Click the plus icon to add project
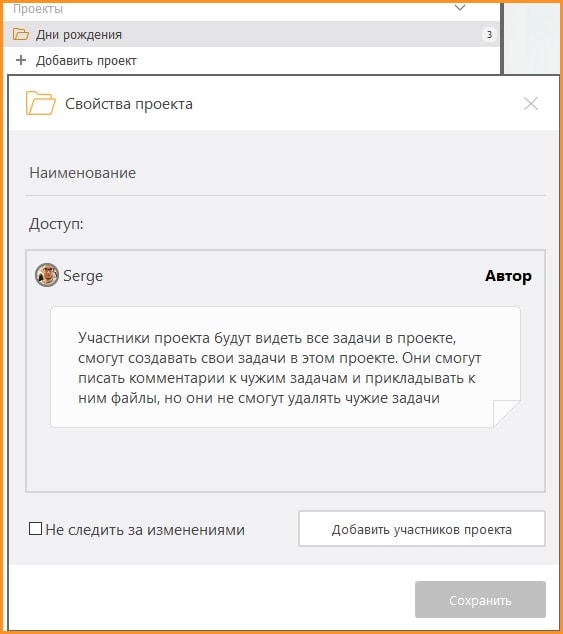Screen dimensions: 563x634 21,60
